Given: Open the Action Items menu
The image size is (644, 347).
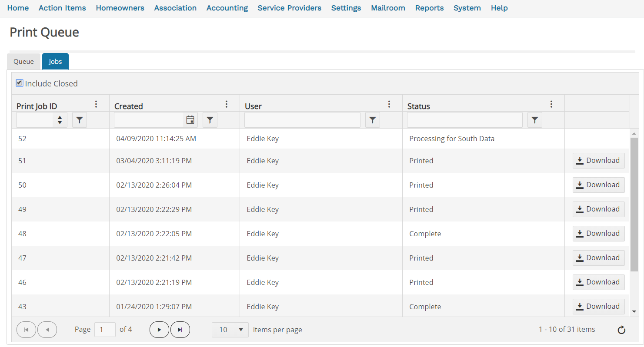Looking at the screenshot, I should (x=62, y=8).
